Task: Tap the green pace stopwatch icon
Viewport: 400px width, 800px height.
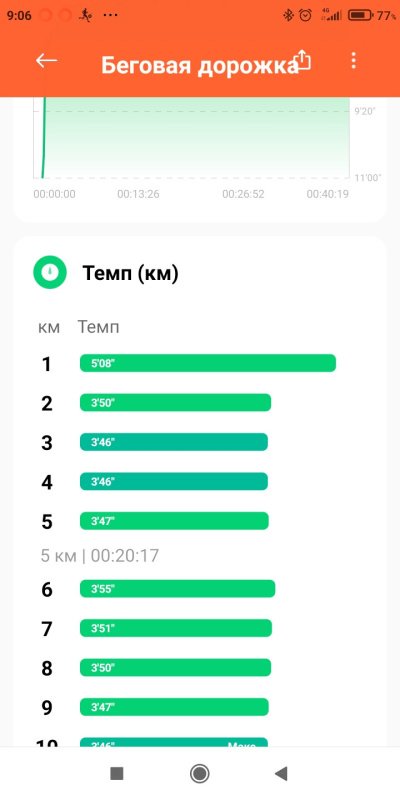Action: tap(50, 272)
